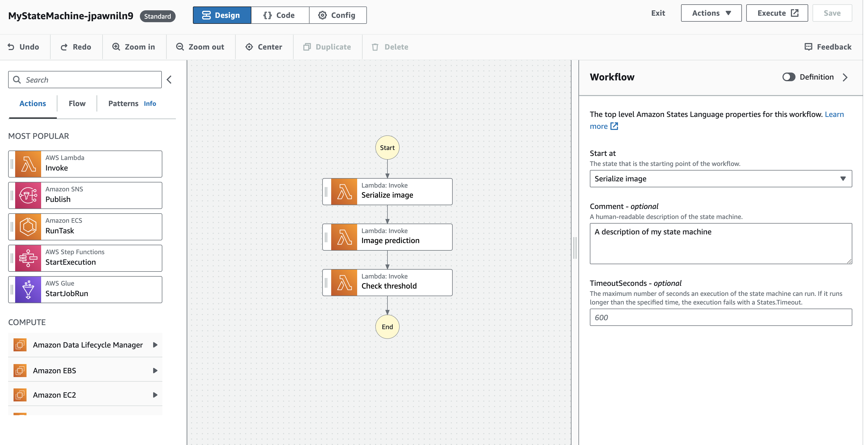The width and height of the screenshot is (868, 445).
Task: Click the Check threshold Lambda icon
Action: coord(344,283)
